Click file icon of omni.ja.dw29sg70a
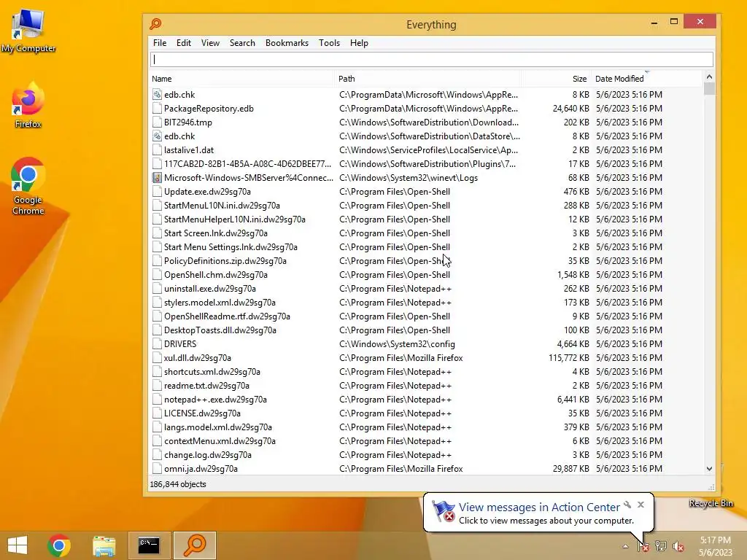747x560 pixels. (157, 469)
